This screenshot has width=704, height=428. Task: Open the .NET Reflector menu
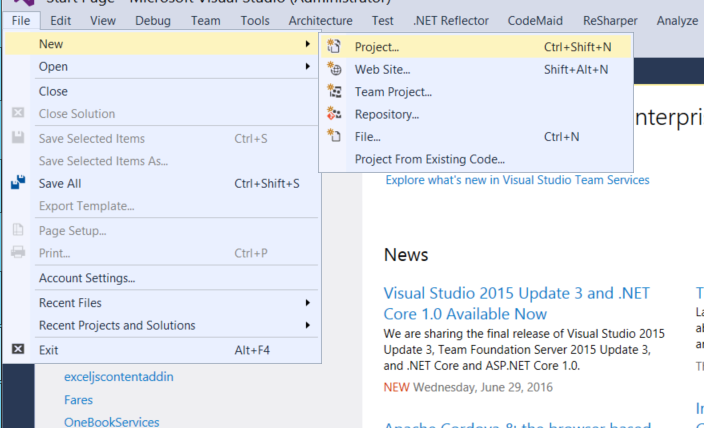pyautogui.click(x=451, y=21)
